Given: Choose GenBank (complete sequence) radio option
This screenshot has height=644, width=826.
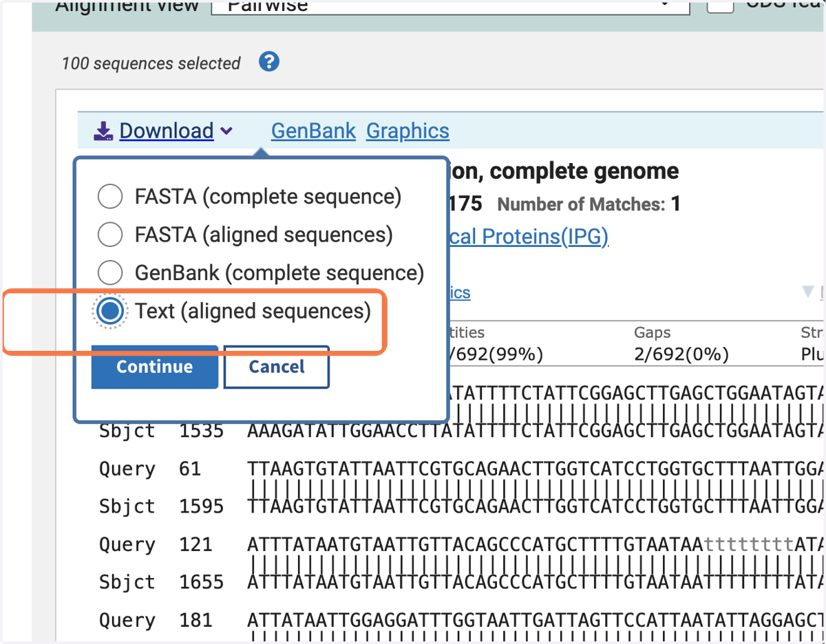Looking at the screenshot, I should click(x=110, y=273).
